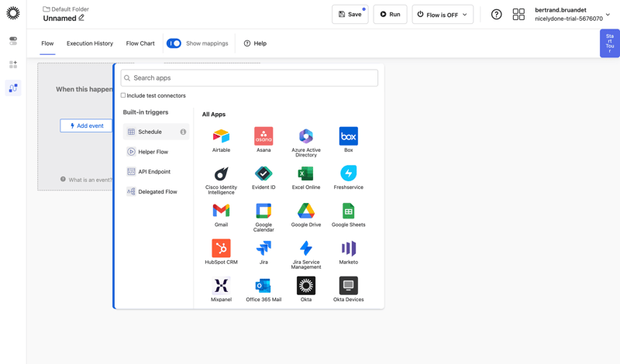620x364 pixels.
Task: Select the Box app icon
Action: (348, 136)
